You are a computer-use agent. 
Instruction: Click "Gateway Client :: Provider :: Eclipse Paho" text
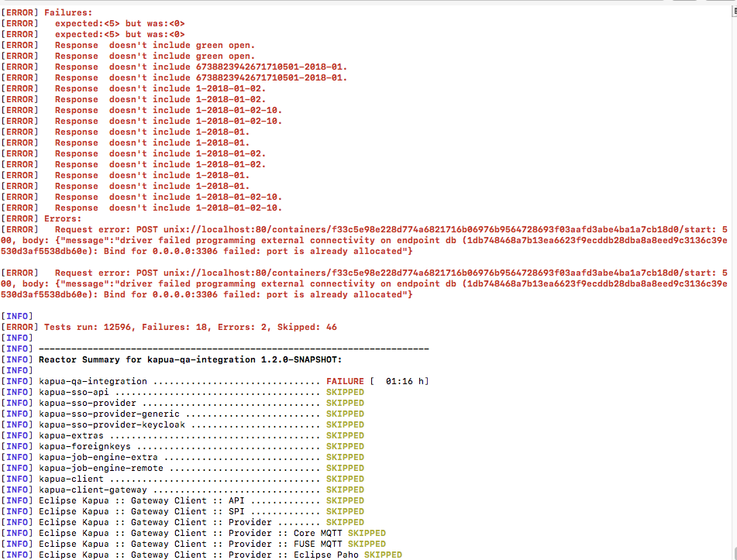(244, 555)
